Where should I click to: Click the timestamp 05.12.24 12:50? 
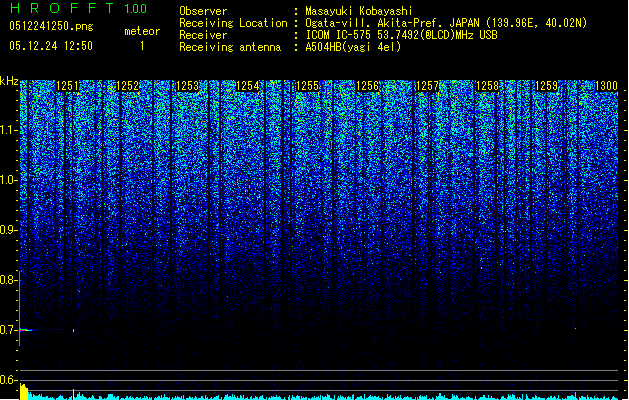click(x=51, y=46)
